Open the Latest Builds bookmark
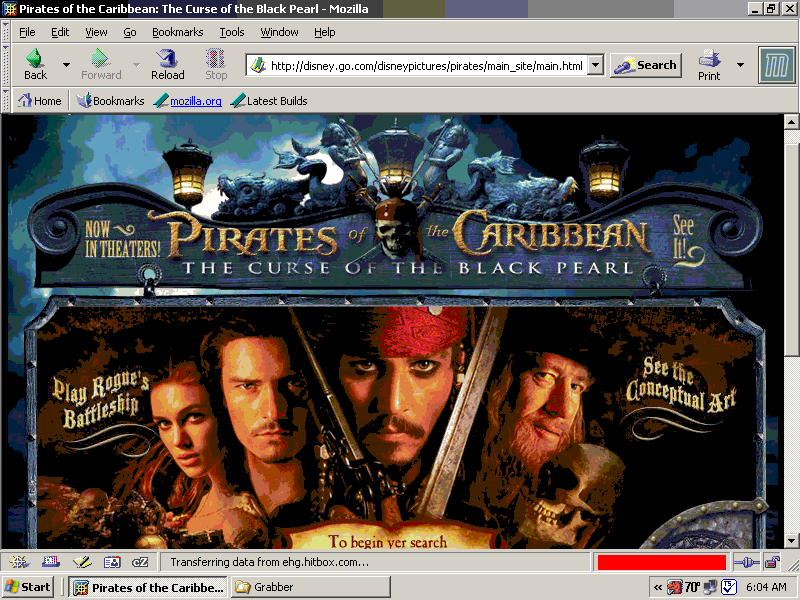 tap(269, 101)
